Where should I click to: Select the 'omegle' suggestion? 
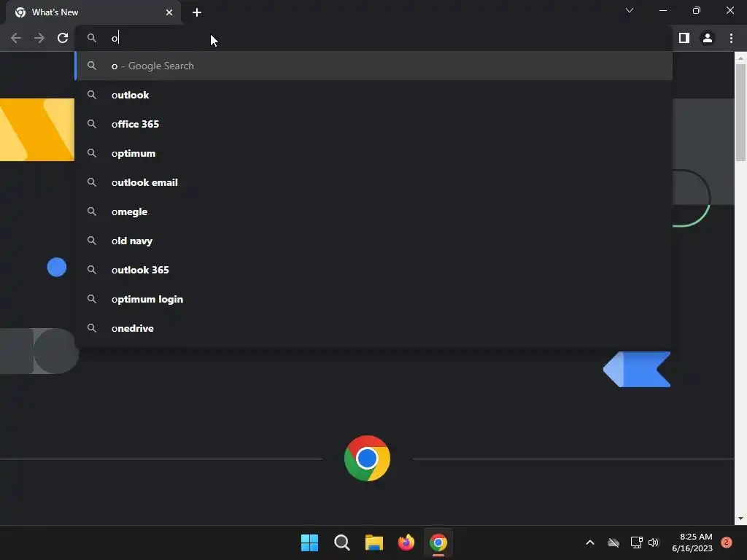click(x=374, y=211)
